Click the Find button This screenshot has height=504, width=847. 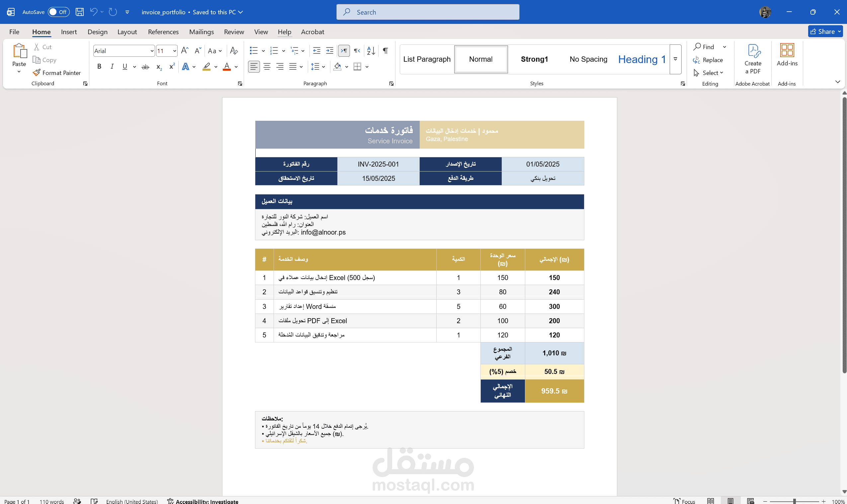click(704, 47)
